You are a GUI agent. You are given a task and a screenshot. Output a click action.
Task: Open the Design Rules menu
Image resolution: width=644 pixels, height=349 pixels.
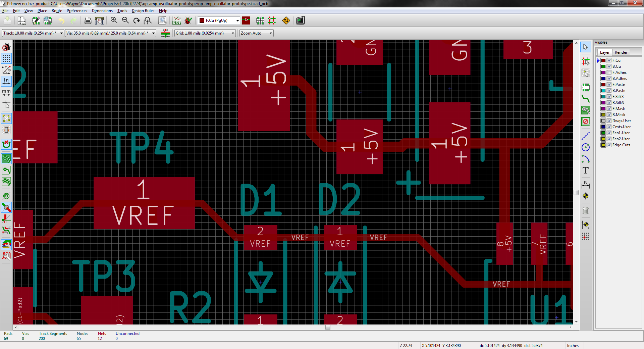143,11
